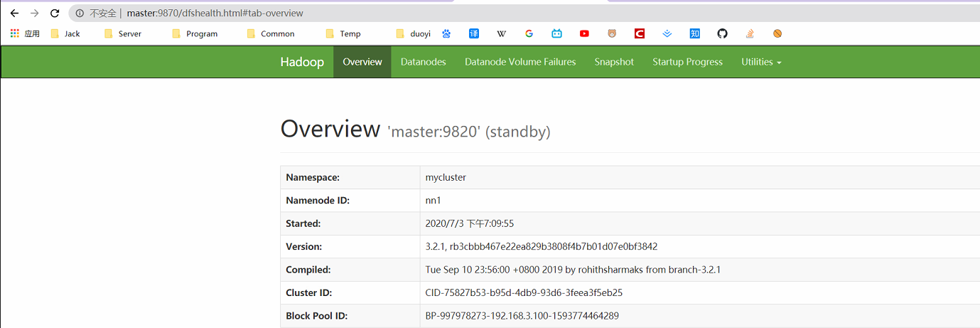Open the orange round bookmark icon
Screen dimensions: 980x328
[777, 33]
